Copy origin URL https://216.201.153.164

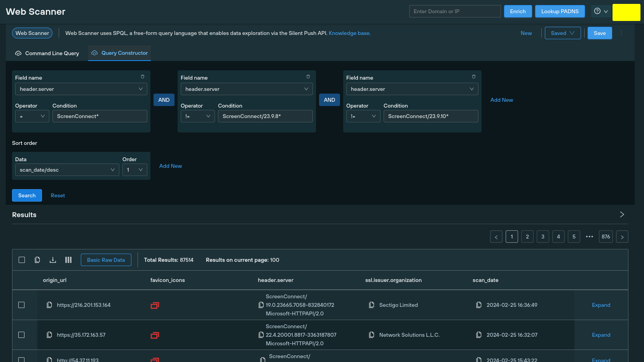(x=49, y=305)
